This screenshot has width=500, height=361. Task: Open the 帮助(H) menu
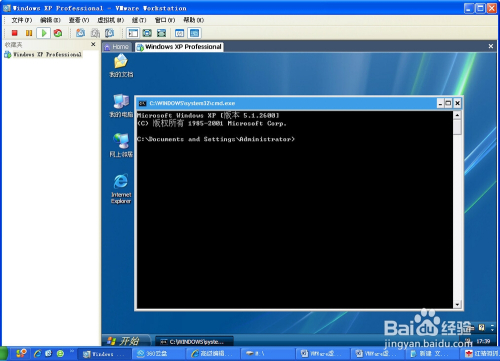[193, 20]
